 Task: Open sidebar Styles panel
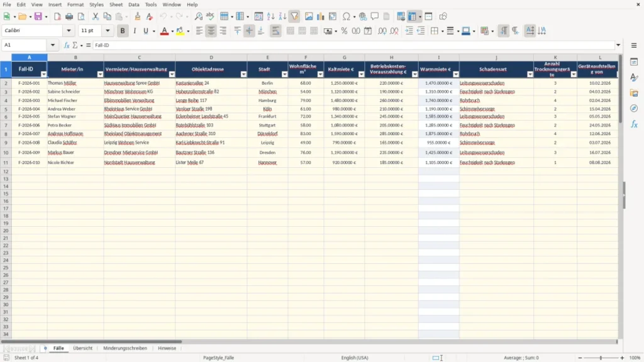click(634, 77)
